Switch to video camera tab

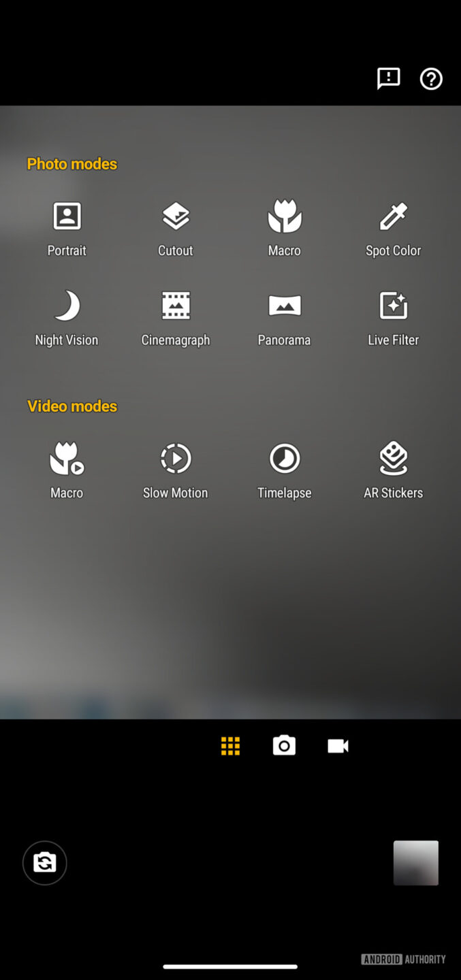pyautogui.click(x=338, y=746)
